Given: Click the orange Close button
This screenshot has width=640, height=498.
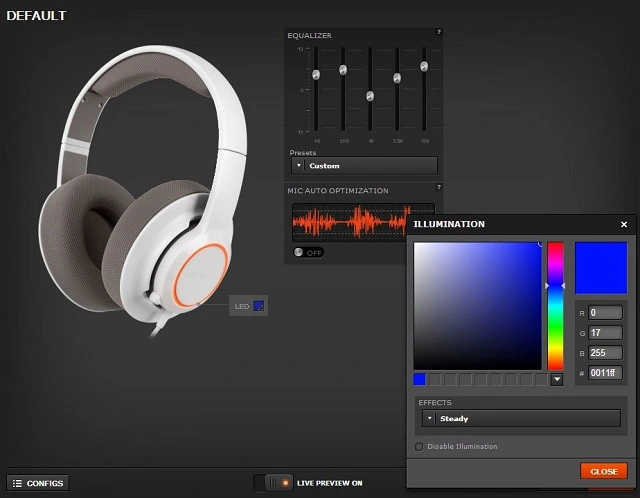Looking at the screenshot, I should click(603, 471).
